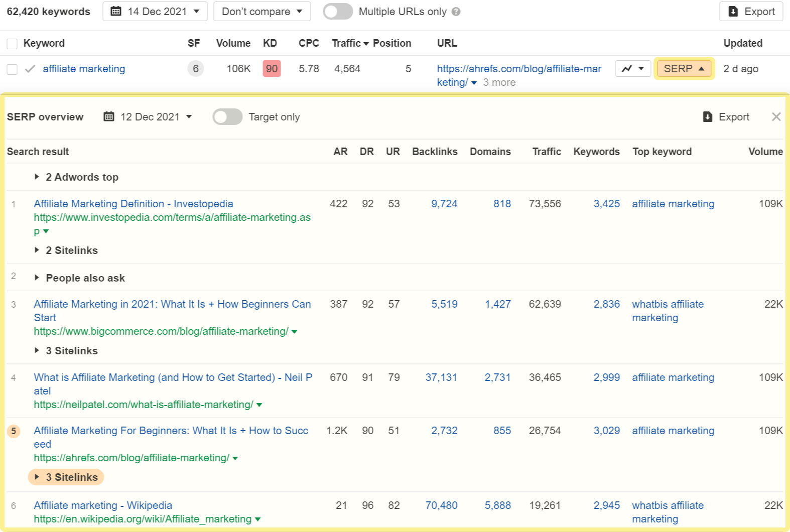Open the Don't compare dropdown
The image size is (790, 532).
(261, 12)
